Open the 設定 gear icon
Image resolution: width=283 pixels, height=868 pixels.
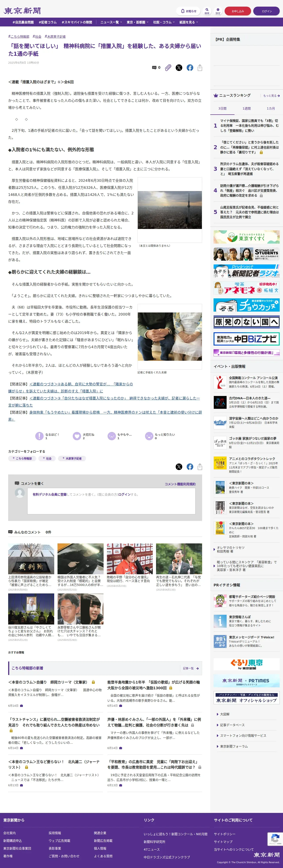218,11
